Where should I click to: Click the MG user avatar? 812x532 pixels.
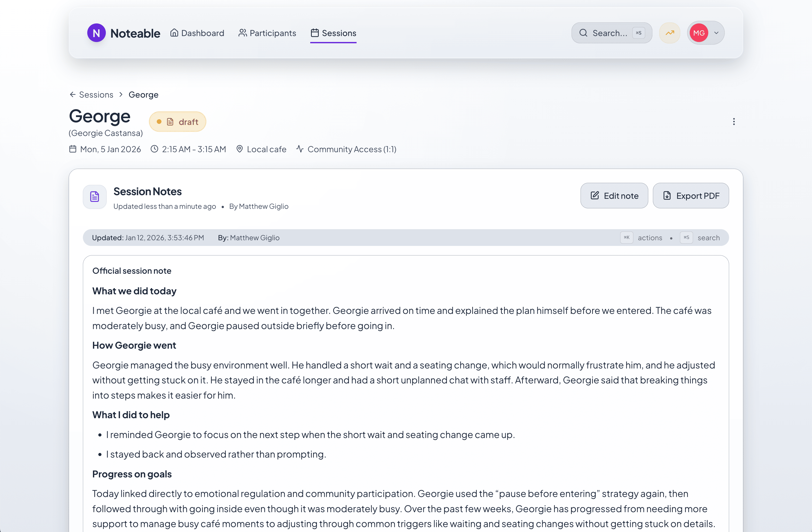(698, 33)
